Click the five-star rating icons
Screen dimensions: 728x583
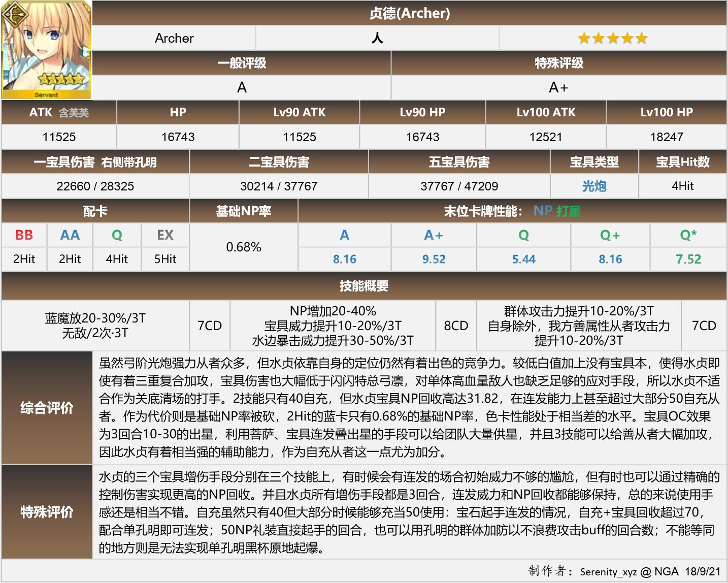point(612,38)
